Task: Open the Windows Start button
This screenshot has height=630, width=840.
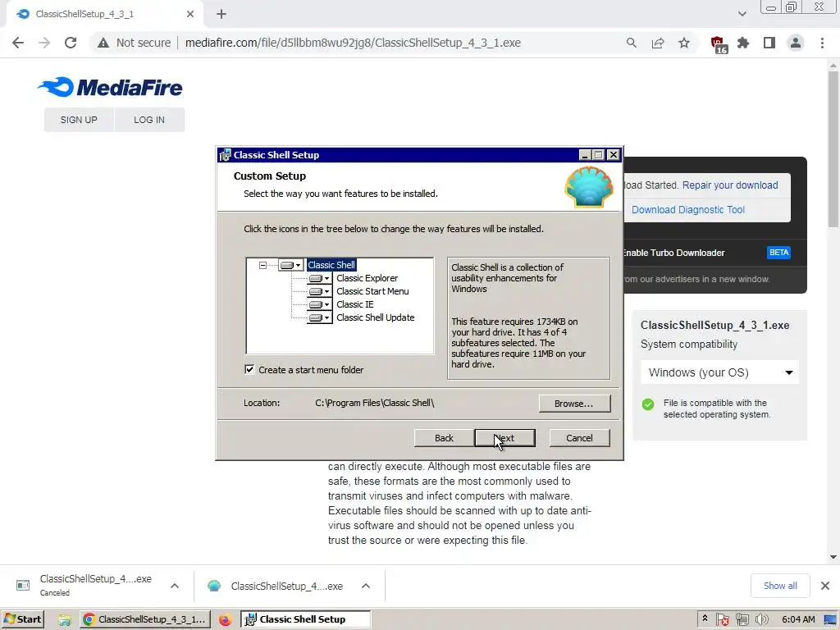Action: [x=22, y=619]
